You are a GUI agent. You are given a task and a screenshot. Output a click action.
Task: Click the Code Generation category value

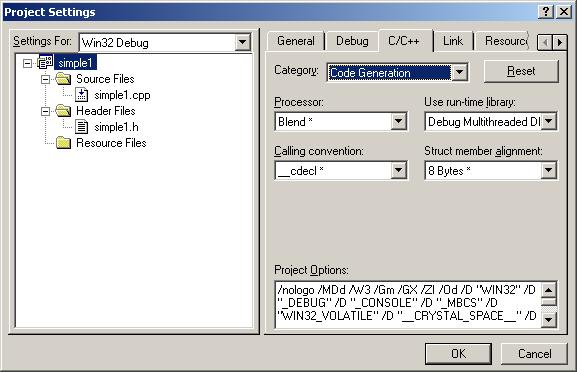(x=390, y=73)
